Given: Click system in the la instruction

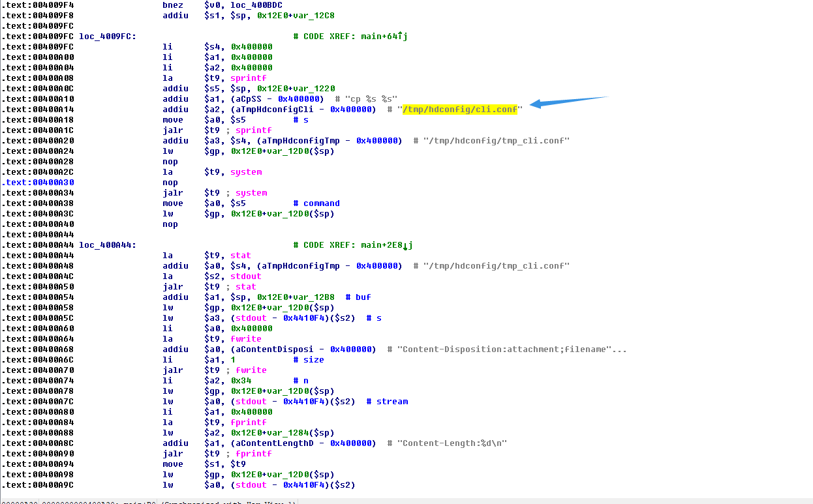Looking at the screenshot, I should (x=246, y=172).
